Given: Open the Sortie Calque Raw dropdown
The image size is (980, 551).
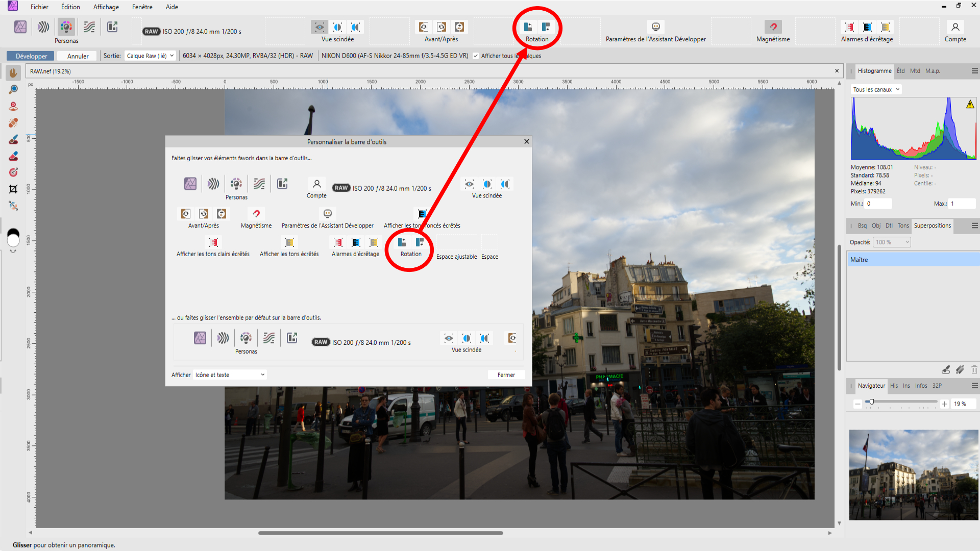Looking at the screenshot, I should [x=150, y=56].
